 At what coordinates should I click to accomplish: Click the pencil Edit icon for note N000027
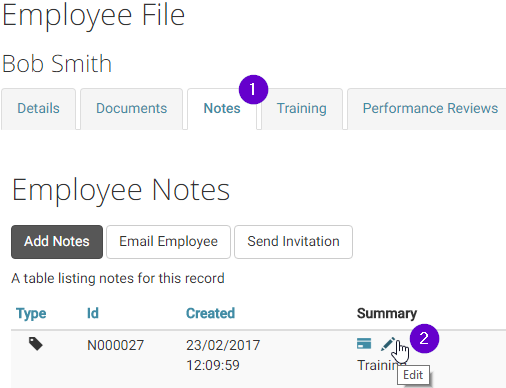coord(388,344)
